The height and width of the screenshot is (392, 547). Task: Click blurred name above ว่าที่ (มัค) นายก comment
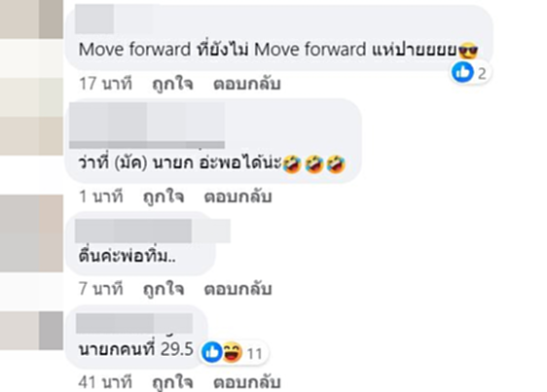pos(147,125)
